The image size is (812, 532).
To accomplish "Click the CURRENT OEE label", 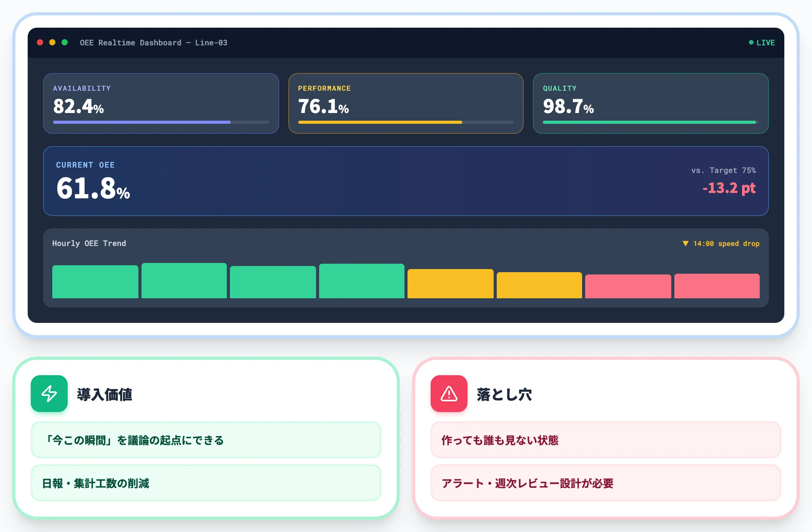I will (x=85, y=165).
